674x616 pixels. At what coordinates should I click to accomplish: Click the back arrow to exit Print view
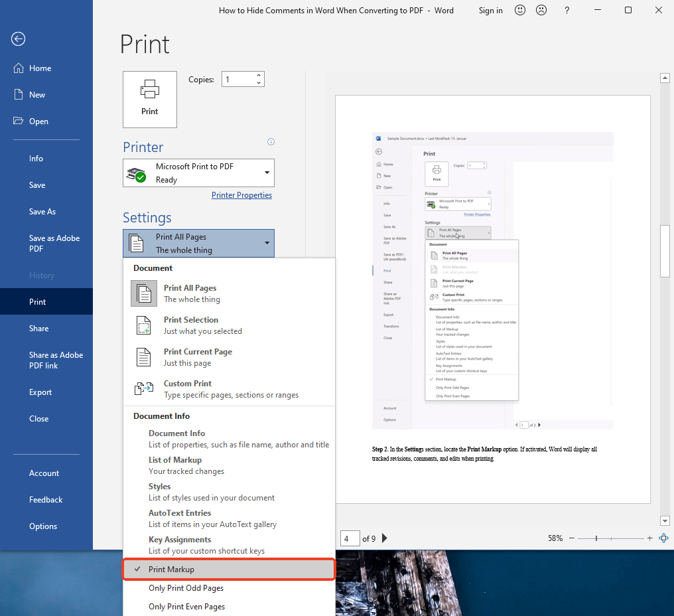click(18, 39)
